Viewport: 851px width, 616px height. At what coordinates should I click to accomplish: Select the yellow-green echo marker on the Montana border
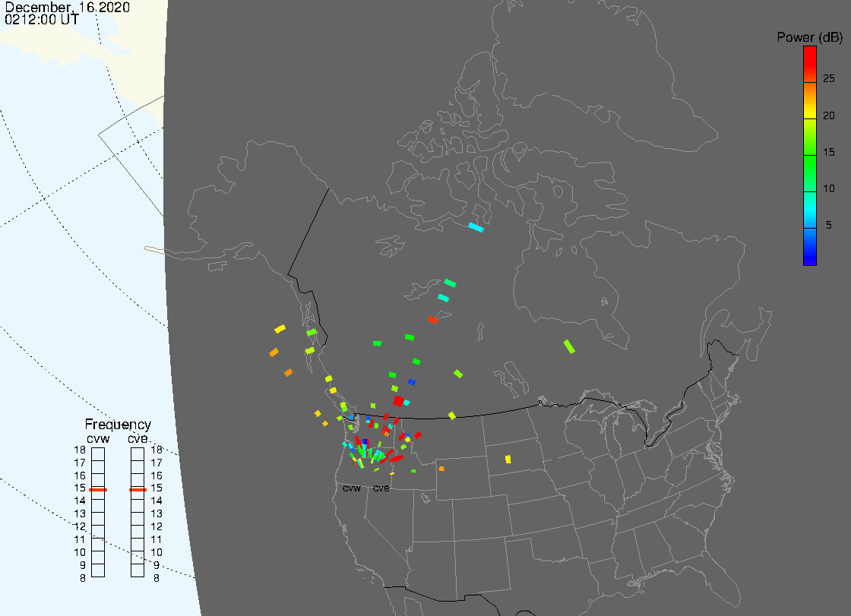pyautogui.click(x=452, y=415)
